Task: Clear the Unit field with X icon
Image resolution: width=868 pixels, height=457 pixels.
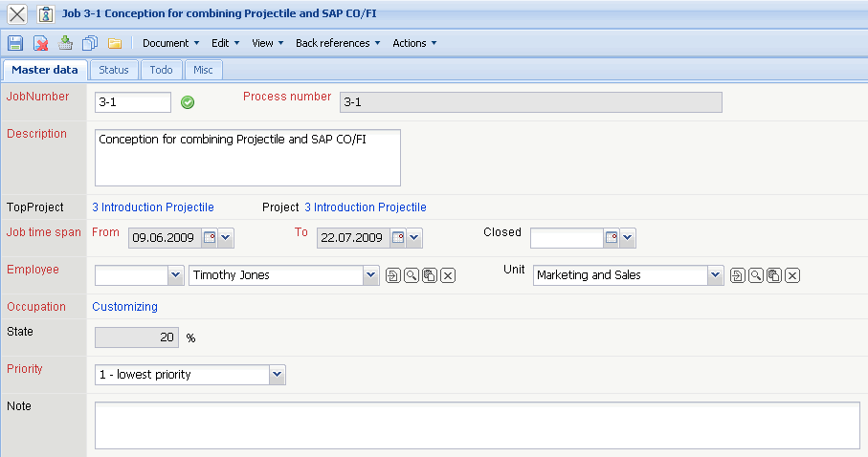Action: [x=791, y=275]
